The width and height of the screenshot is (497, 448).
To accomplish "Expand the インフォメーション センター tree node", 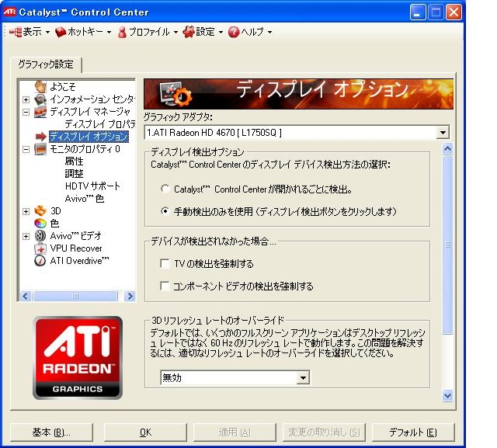I will 26,99.
